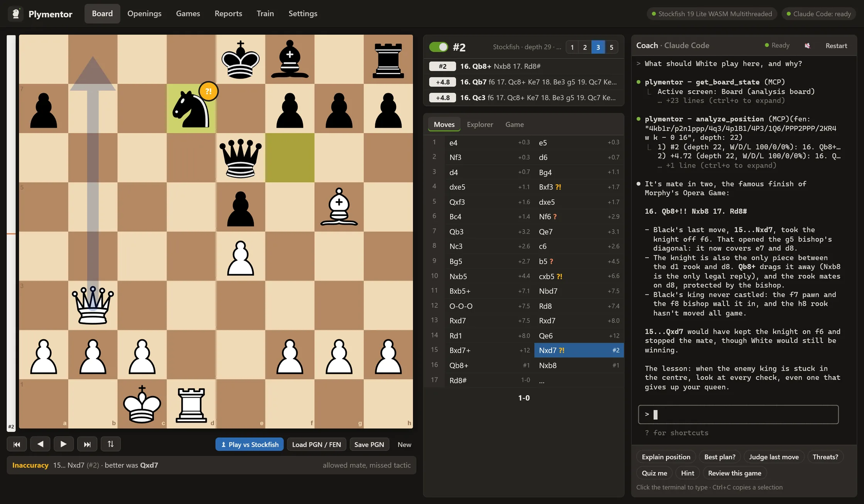Click the coach terminal input field
The width and height of the screenshot is (864, 504).
738,415
